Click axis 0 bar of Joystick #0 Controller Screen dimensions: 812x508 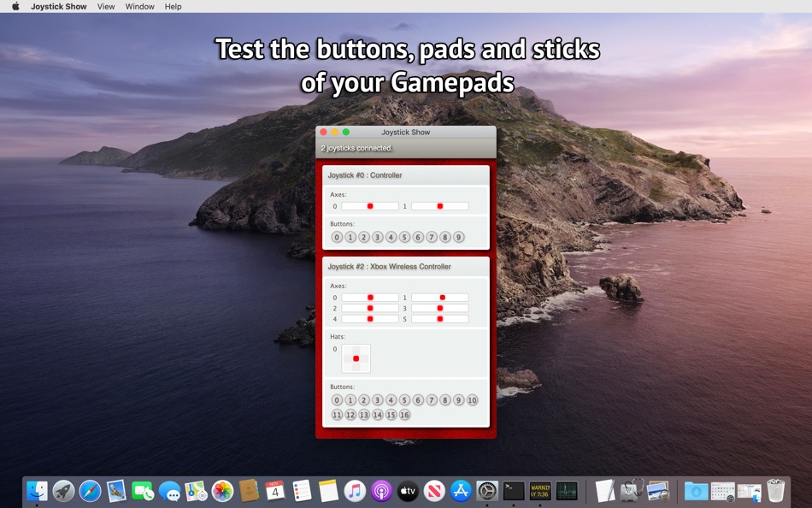coord(370,206)
